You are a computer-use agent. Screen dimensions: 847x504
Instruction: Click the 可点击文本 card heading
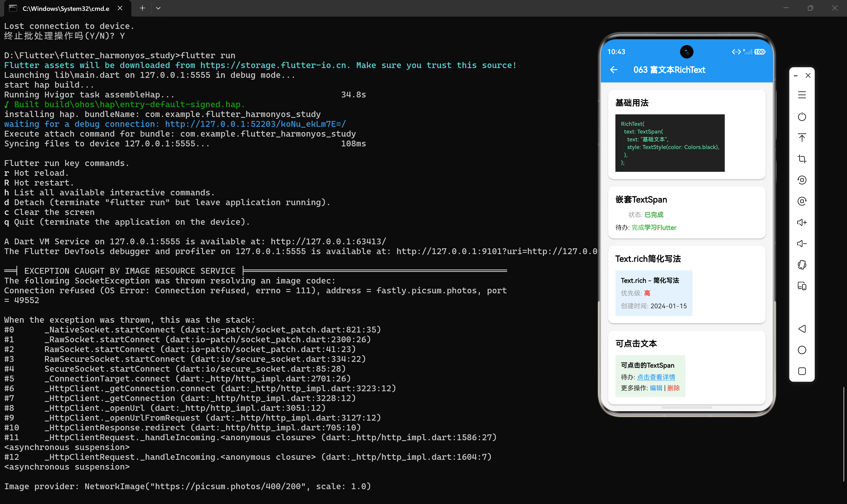636,344
